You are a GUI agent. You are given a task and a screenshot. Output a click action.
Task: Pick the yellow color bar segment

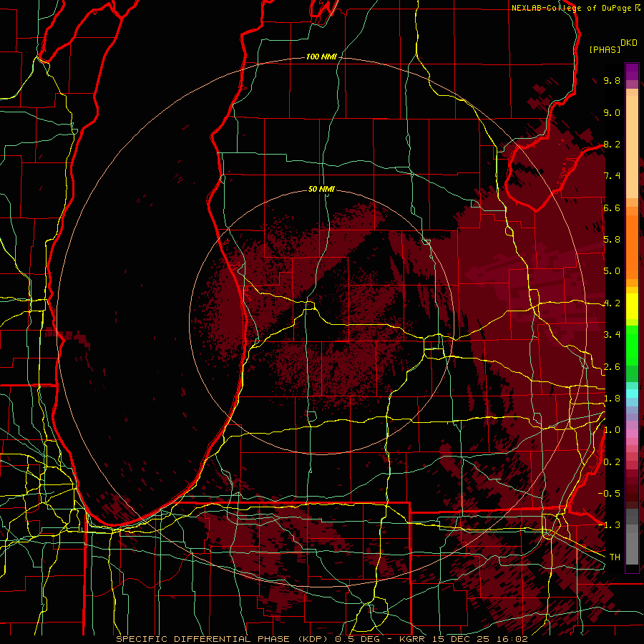click(x=632, y=306)
